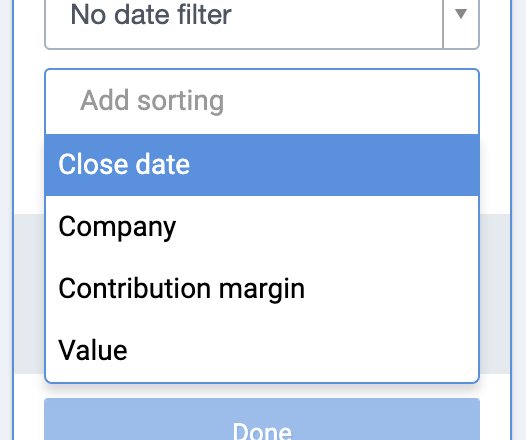Click the No date filter combo box
The height and width of the screenshot is (440, 526).
click(x=262, y=24)
